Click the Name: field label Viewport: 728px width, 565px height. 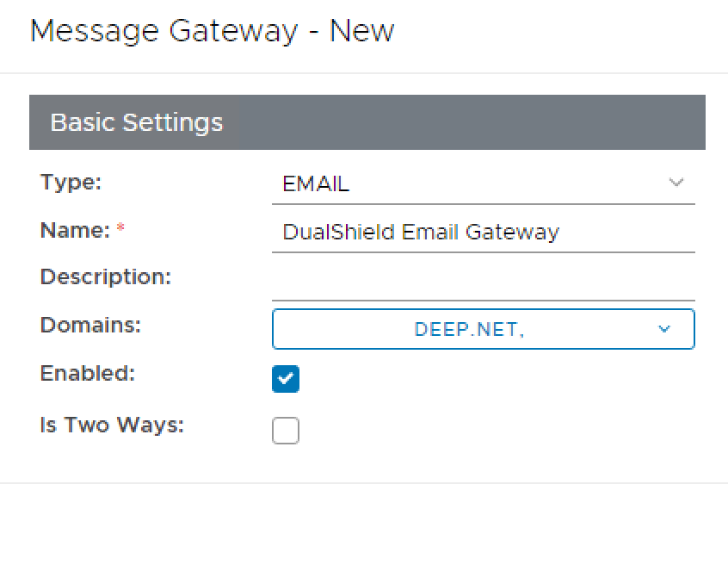[x=75, y=230]
